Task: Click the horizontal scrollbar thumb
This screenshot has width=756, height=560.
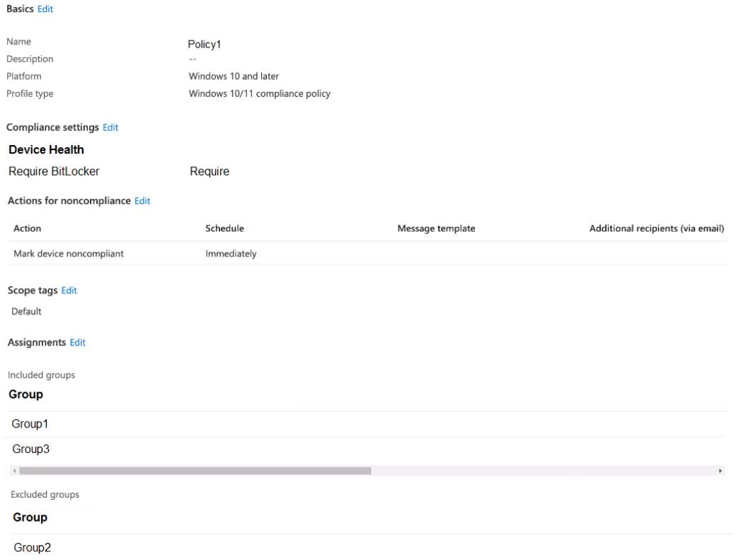Action: pyautogui.click(x=195, y=471)
